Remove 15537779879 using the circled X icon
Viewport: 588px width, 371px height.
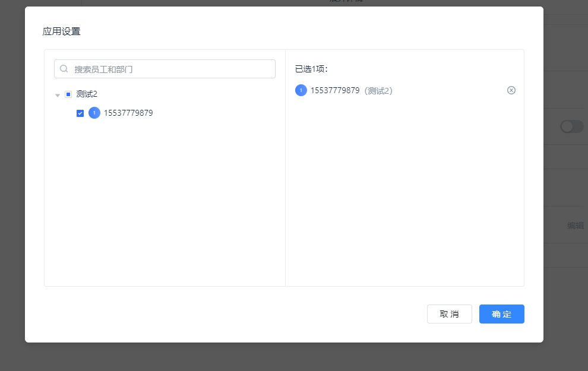tap(511, 90)
